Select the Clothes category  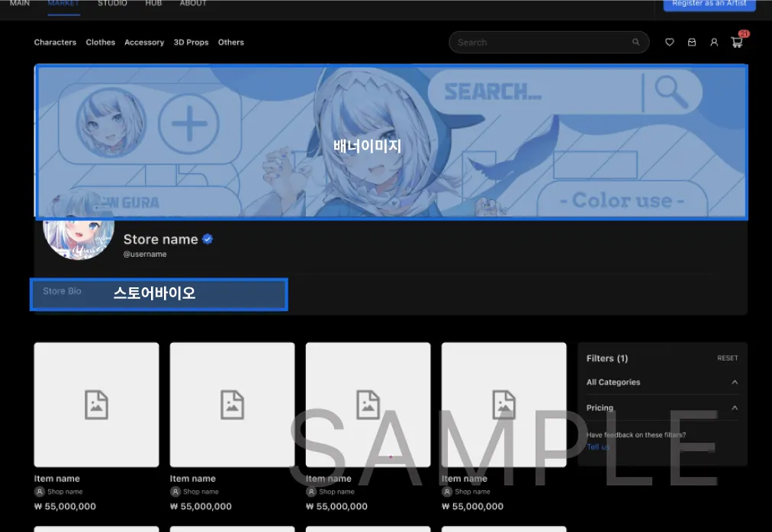click(x=101, y=43)
